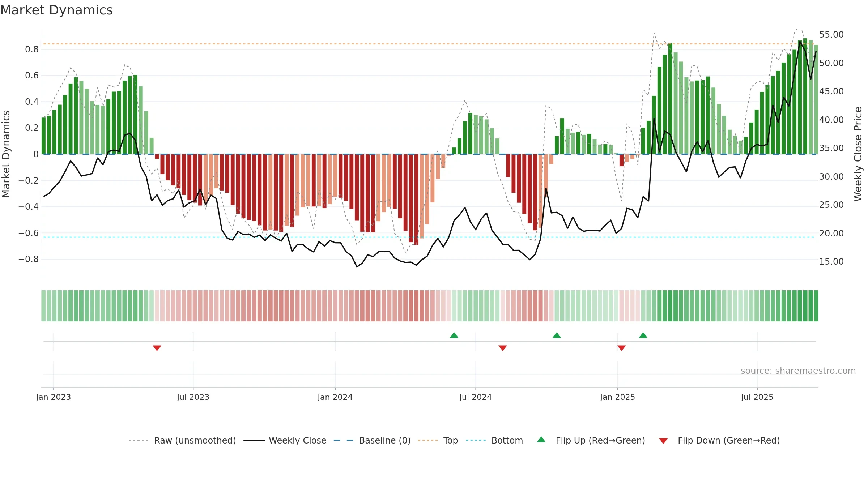
Task: Click the 0 baseline tick label
Action: (x=36, y=154)
